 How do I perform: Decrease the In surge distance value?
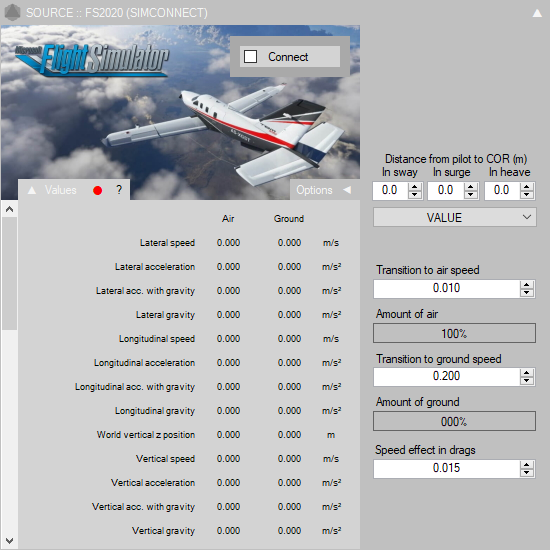coord(471,195)
